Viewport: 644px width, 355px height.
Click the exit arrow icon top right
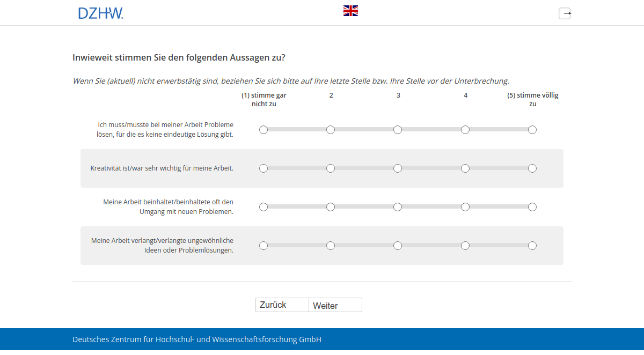[565, 13]
